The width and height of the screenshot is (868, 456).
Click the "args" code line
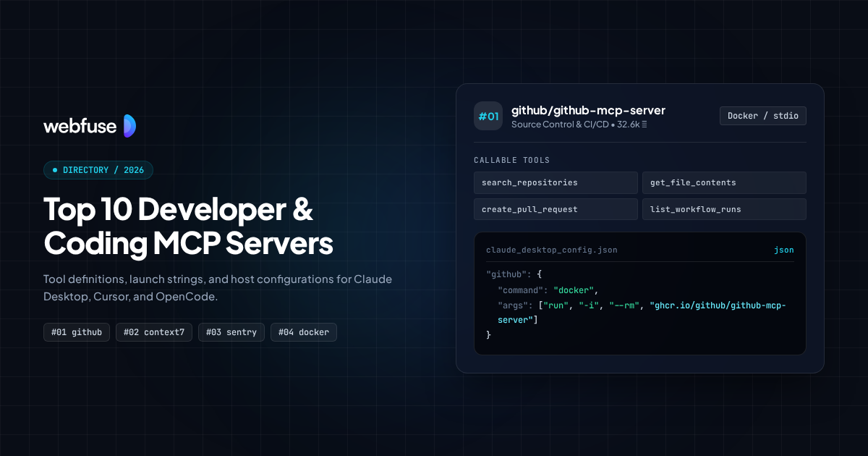tap(641, 312)
